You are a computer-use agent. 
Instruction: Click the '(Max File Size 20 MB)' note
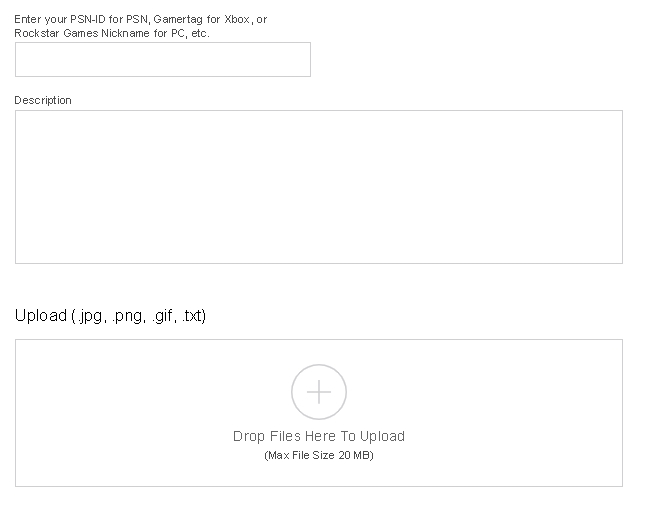[318, 455]
